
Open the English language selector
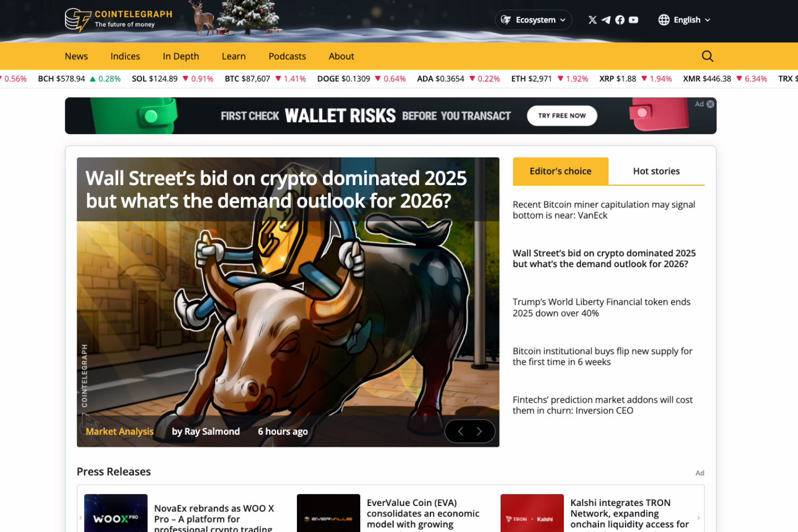click(684, 20)
